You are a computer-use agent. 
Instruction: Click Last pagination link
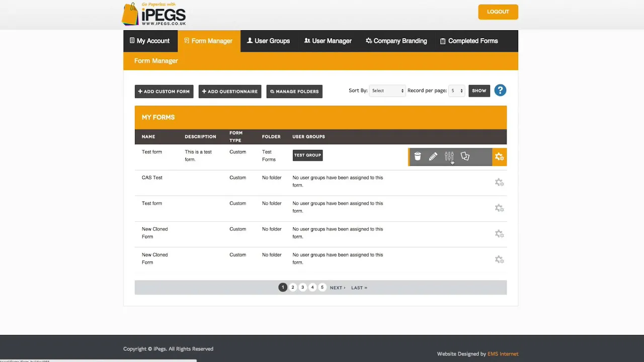click(x=359, y=288)
